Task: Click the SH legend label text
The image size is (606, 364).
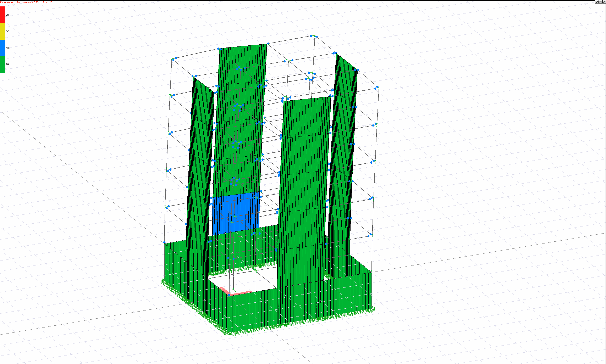Action: click(7, 65)
